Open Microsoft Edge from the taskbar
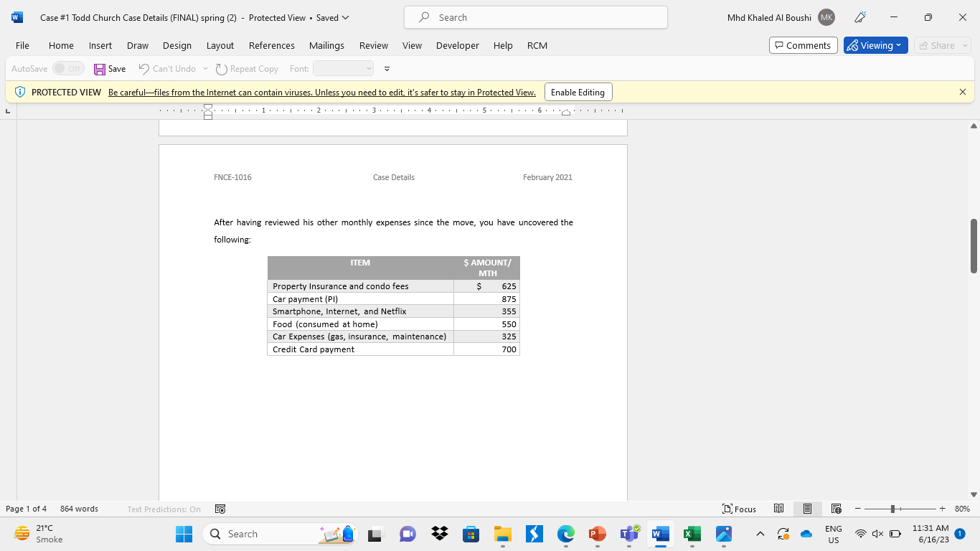 566,534
